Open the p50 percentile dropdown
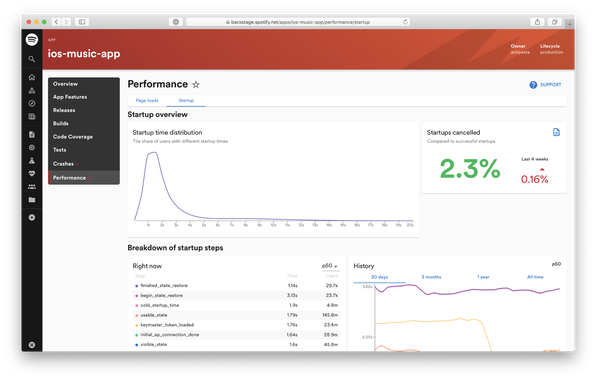This screenshot has height=380, width=596. point(330,266)
